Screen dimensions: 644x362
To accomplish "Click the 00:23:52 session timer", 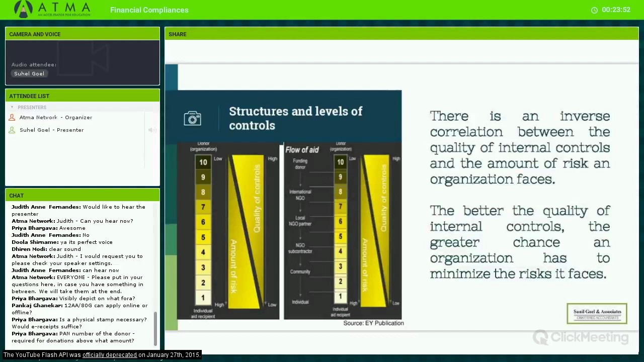I will pyautogui.click(x=616, y=10).
